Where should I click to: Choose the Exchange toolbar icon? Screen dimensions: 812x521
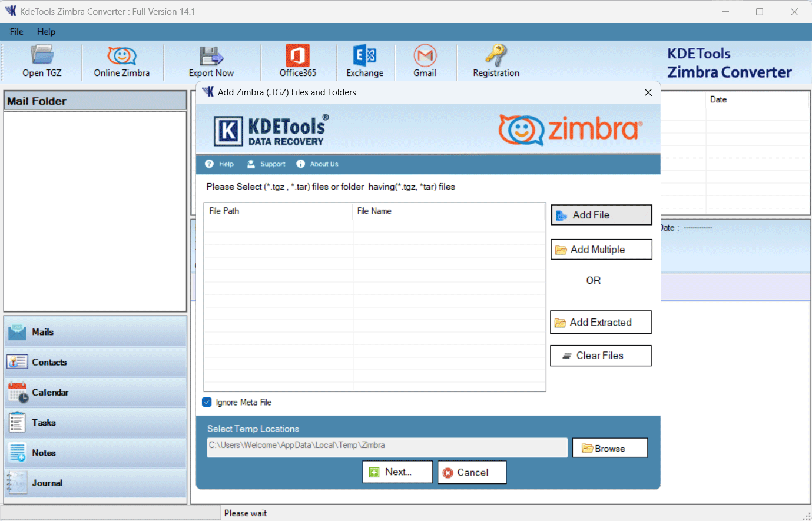[x=364, y=61]
